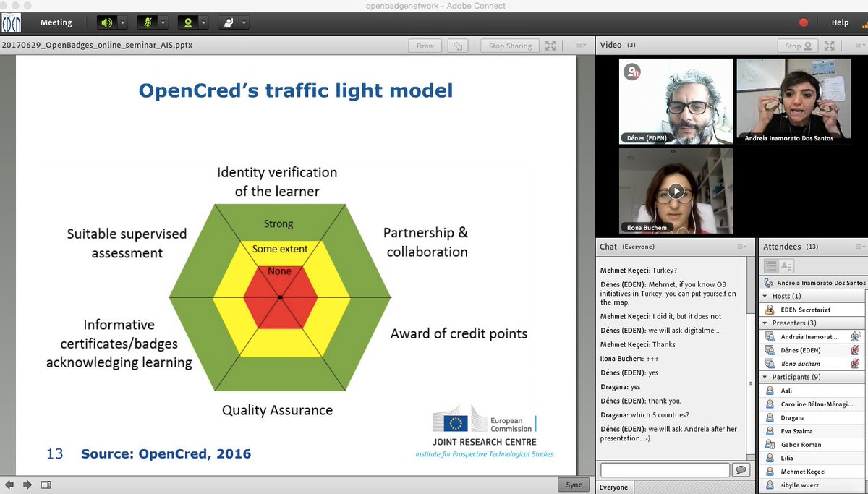Image resolution: width=868 pixels, height=494 pixels.
Task: Click the phone icon beside active speaker
Action: 769,282
